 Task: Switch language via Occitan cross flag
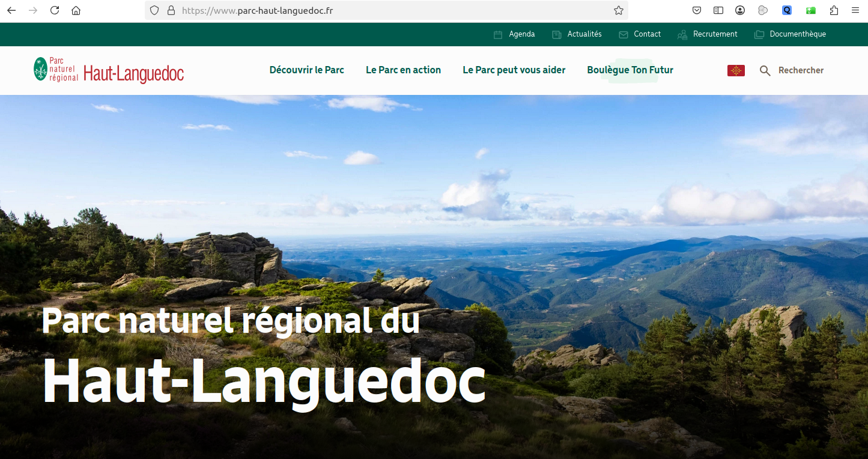(x=736, y=71)
